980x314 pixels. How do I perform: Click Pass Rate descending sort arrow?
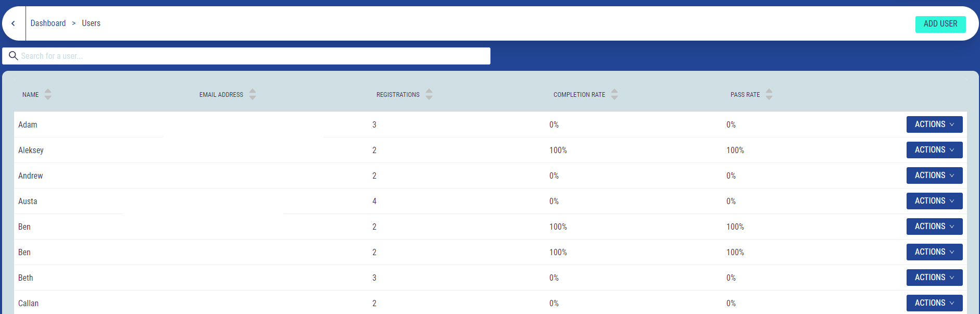coord(769,97)
